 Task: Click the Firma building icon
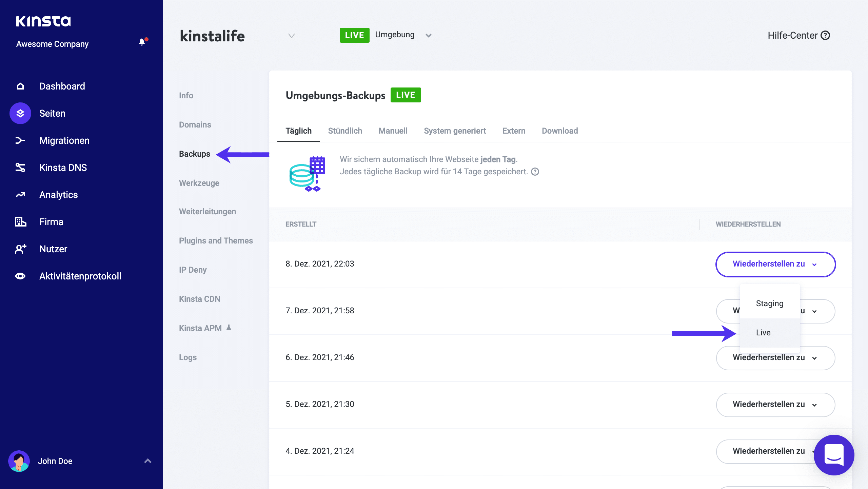[x=20, y=222]
